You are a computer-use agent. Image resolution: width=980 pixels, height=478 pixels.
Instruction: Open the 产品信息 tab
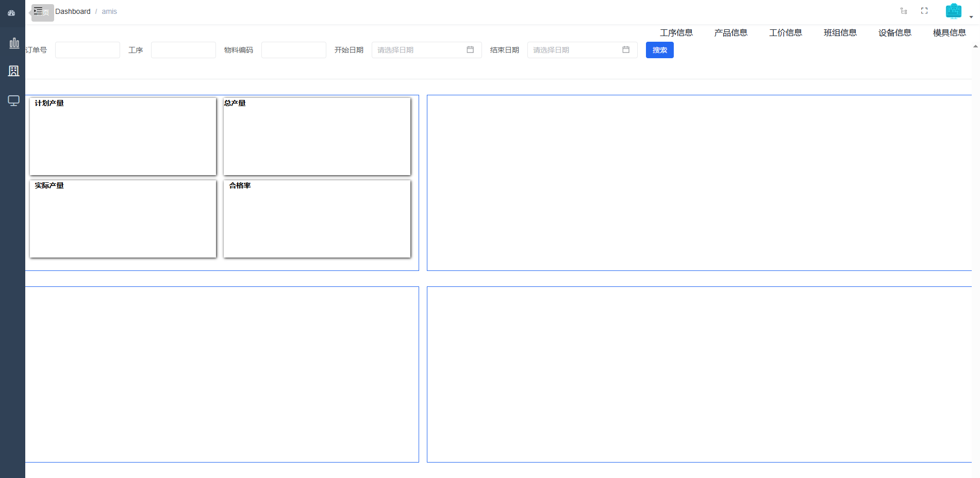(731, 32)
